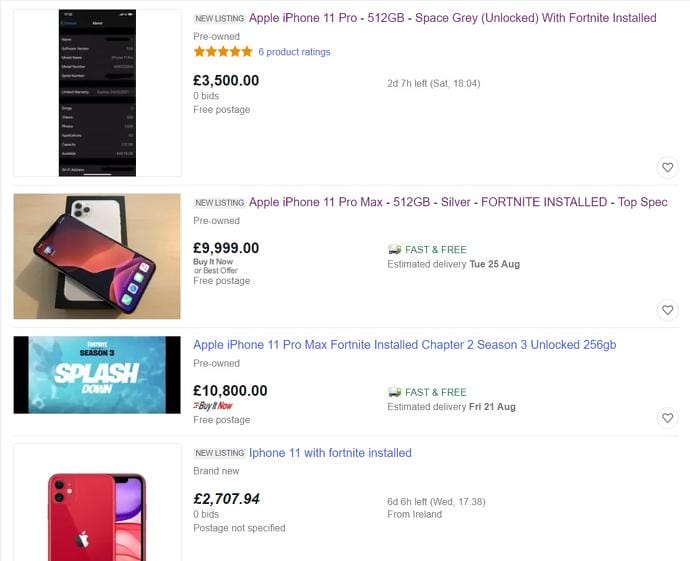Open the About-screen screenshot thumbnail
Image resolution: width=690 pixels, height=561 pixels.
point(97,92)
